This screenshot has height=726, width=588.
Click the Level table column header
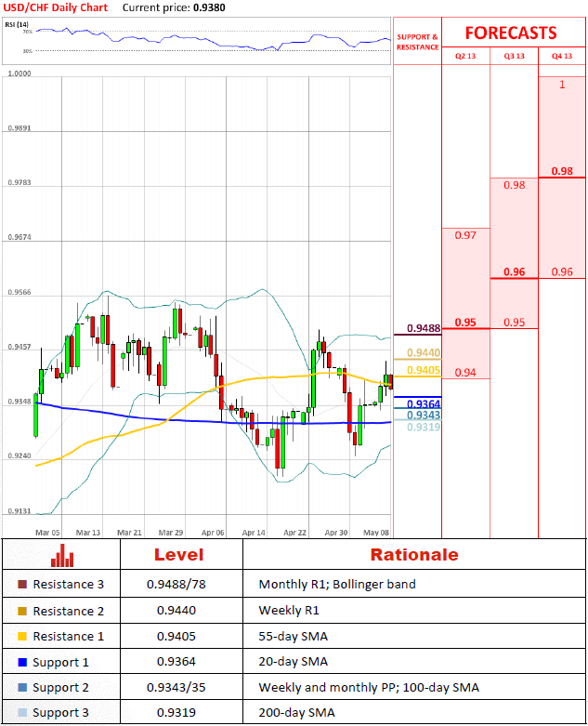pos(178,555)
